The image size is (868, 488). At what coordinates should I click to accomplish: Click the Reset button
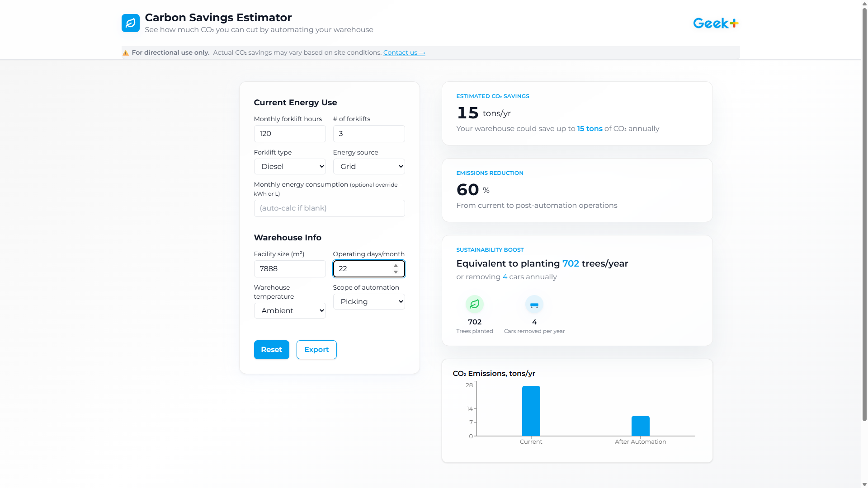click(x=271, y=349)
